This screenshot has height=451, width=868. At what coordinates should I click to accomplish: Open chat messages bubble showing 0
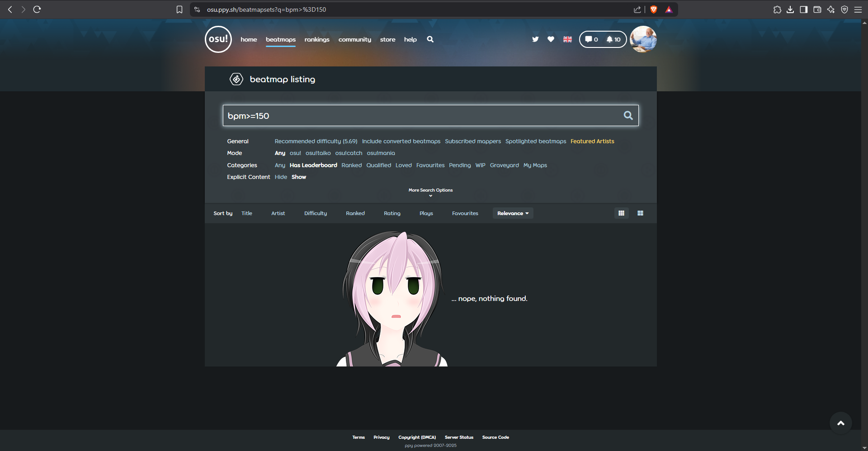click(591, 39)
